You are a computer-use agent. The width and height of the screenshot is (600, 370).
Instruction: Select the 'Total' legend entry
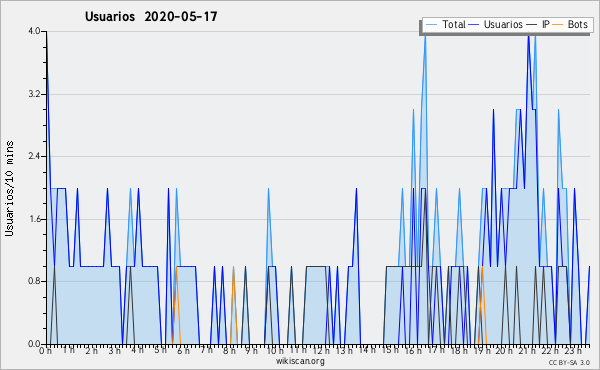point(445,24)
